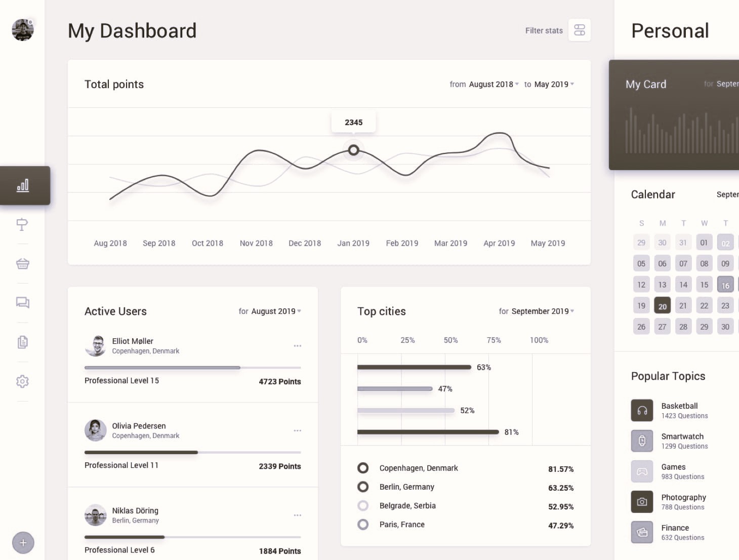Open the bar chart statistics sidebar icon

tap(23, 185)
